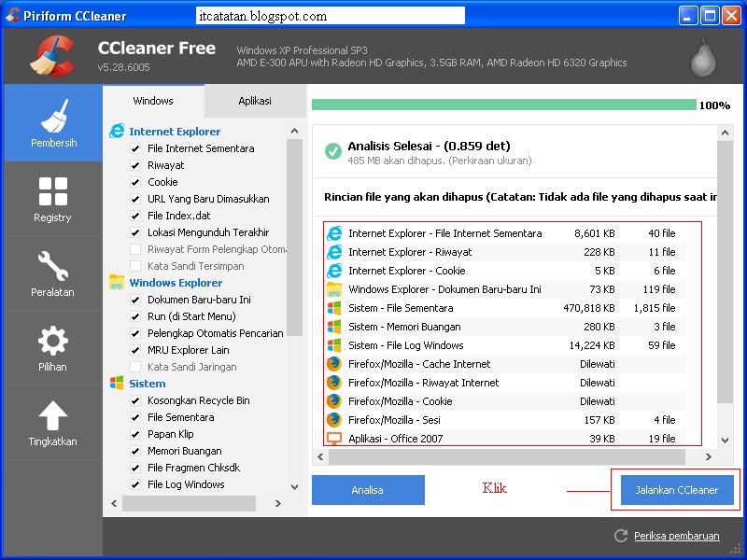Click the CCleaner broom logo

pos(52,56)
